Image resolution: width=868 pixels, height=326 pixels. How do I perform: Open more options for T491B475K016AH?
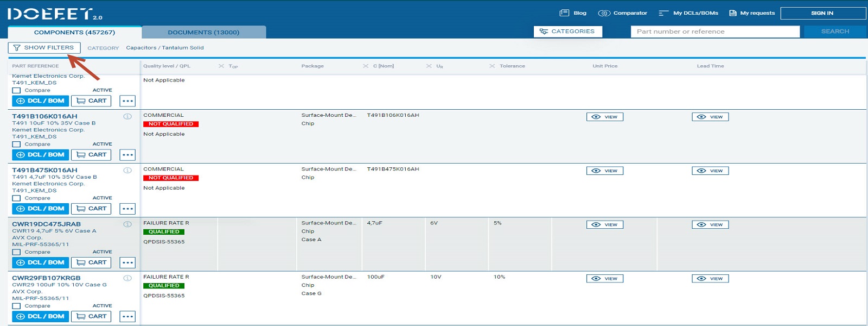pyautogui.click(x=127, y=209)
